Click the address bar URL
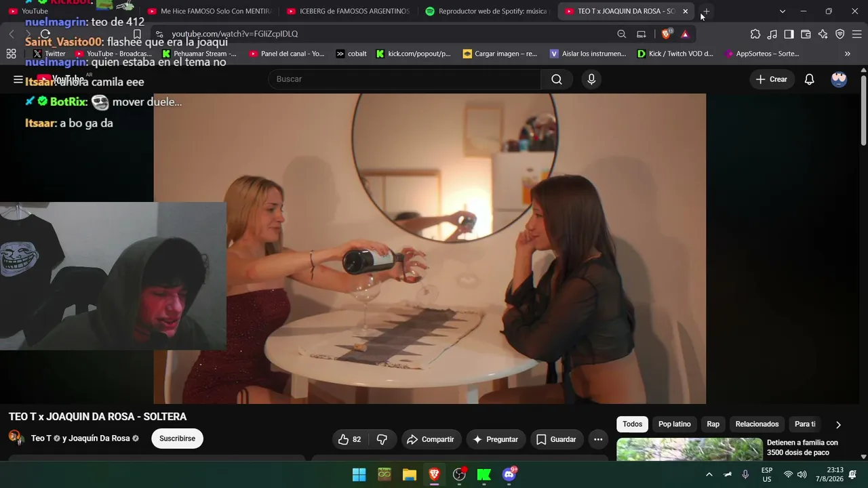This screenshot has height=488, width=868. (x=235, y=34)
